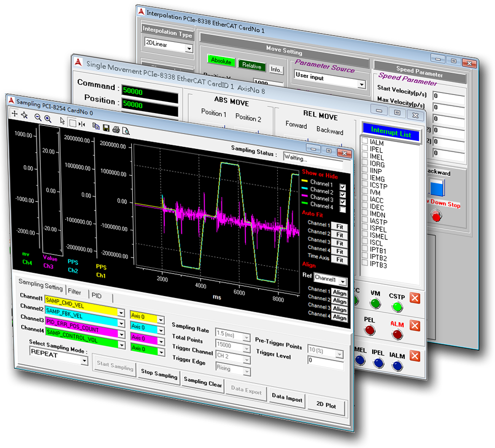
Task: Select the arrow pointer tool in Sampling toolbar
Action: tap(63, 121)
